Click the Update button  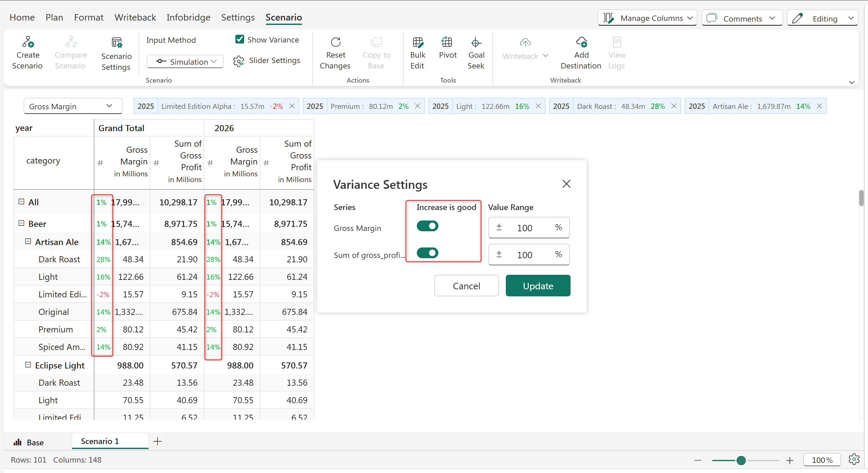[x=538, y=286]
